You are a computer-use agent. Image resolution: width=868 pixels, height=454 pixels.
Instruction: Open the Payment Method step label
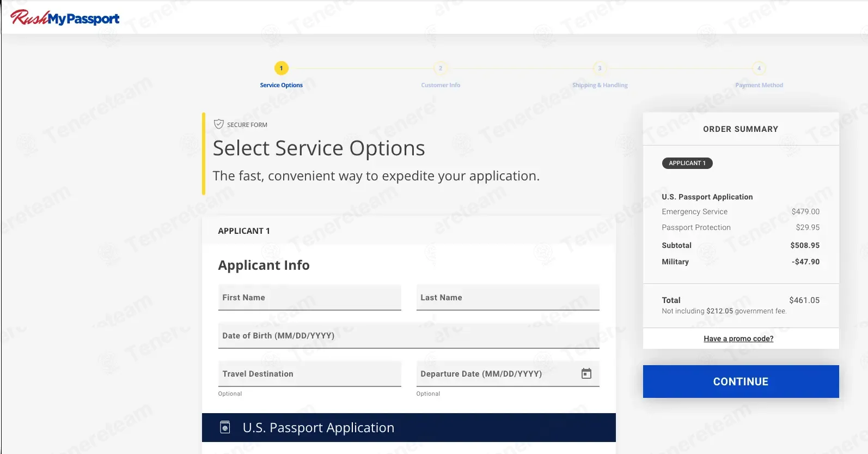tap(759, 85)
